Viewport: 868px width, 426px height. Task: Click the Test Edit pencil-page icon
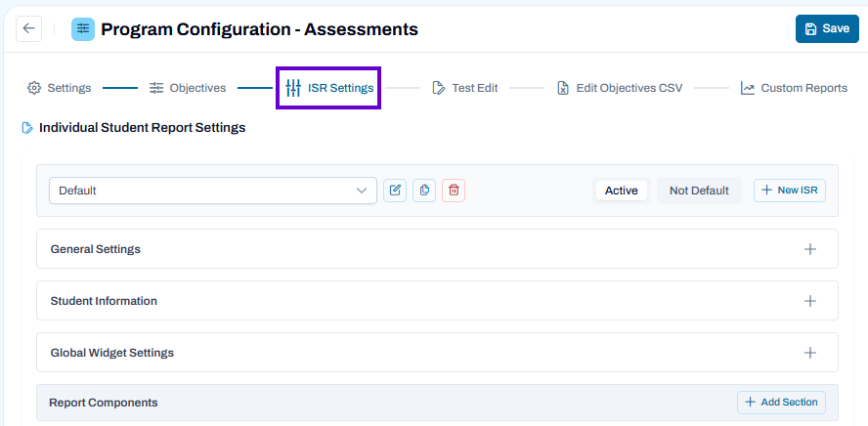point(439,88)
